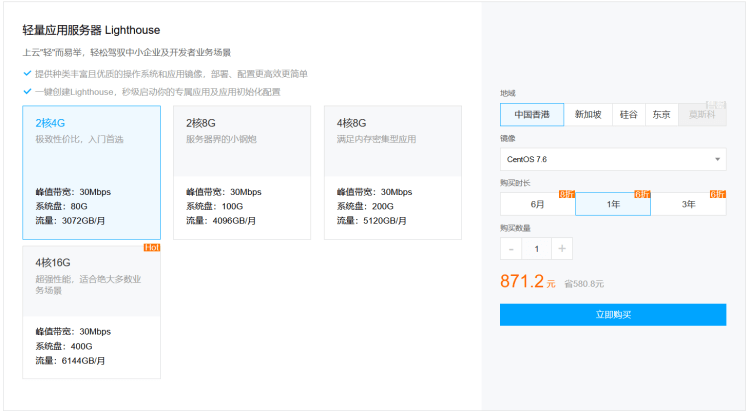Choose the 莫斯科 region option
Viewport: 750px width, 414px height.
[x=702, y=115]
